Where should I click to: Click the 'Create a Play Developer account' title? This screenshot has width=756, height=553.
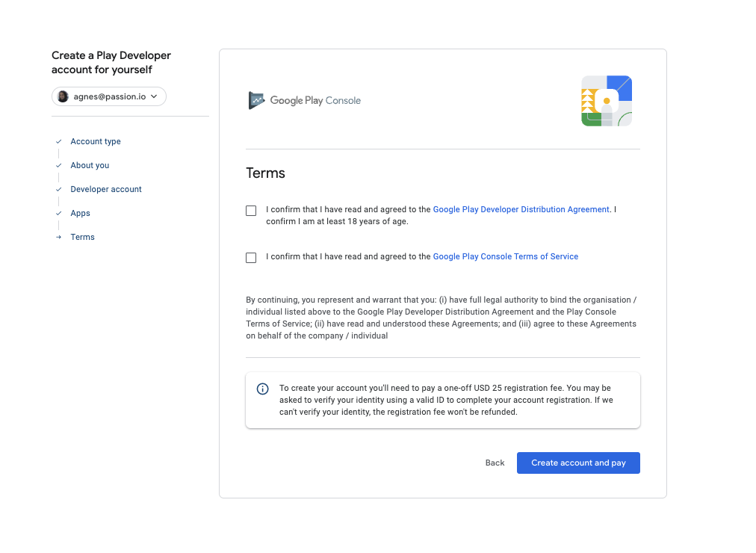pos(111,62)
